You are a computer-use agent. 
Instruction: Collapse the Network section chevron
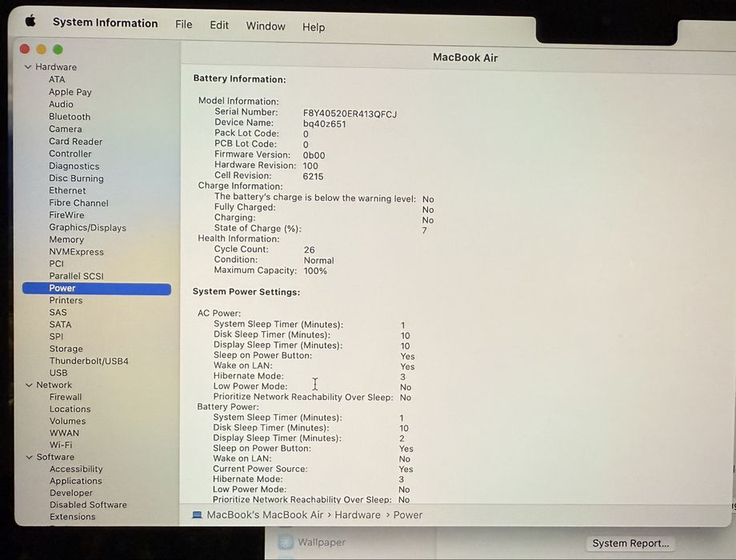pyautogui.click(x=29, y=385)
